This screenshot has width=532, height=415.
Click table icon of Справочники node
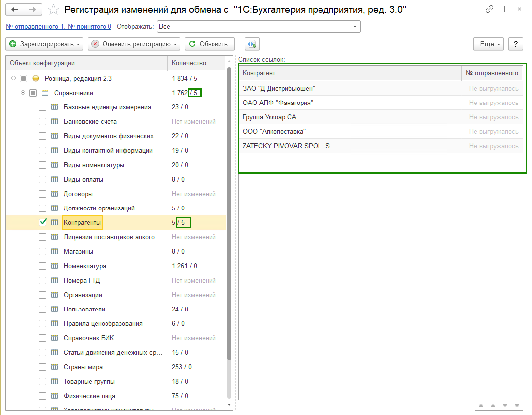[45, 93]
